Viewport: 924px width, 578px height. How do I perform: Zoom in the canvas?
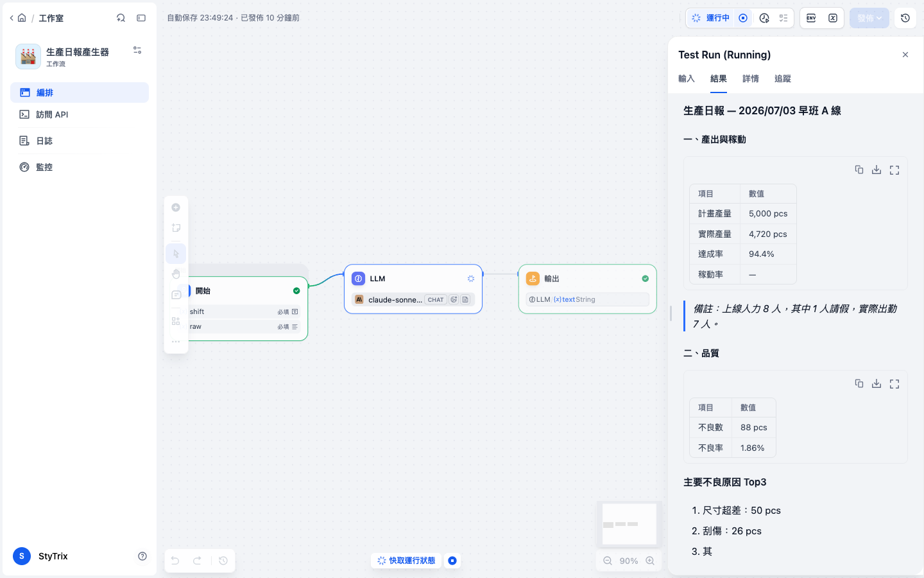click(650, 561)
